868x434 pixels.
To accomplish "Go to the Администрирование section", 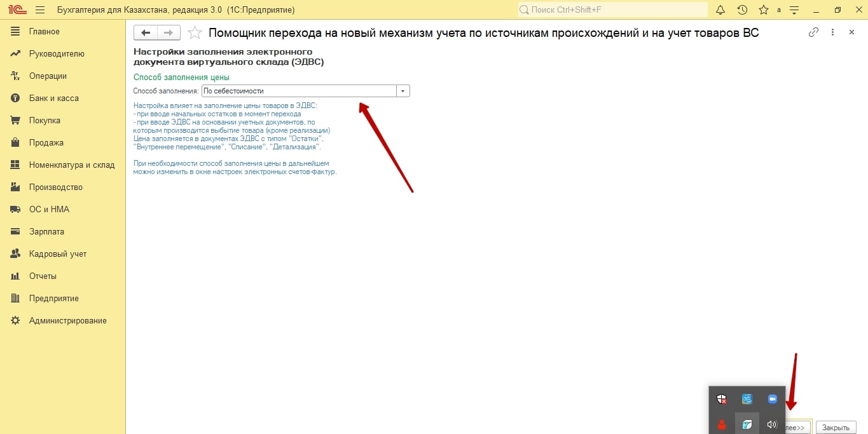I will click(x=68, y=321).
